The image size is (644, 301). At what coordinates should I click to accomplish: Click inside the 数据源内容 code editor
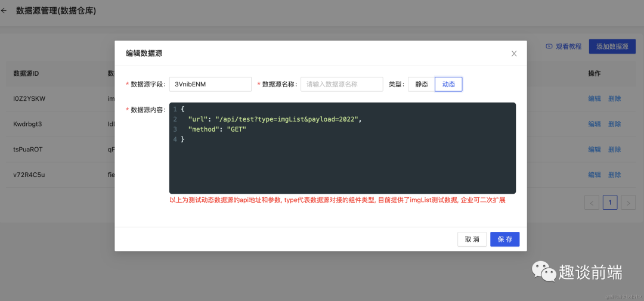click(x=342, y=148)
